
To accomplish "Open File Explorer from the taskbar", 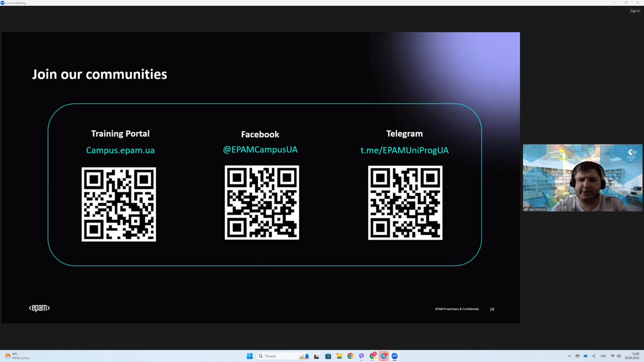I will [339, 356].
